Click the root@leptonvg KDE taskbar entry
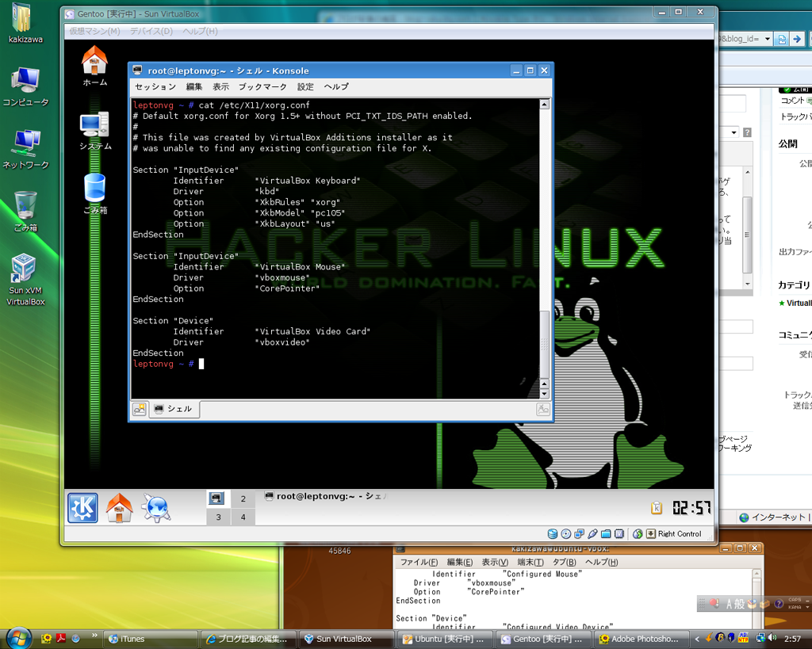This screenshot has width=812, height=649. click(326, 496)
